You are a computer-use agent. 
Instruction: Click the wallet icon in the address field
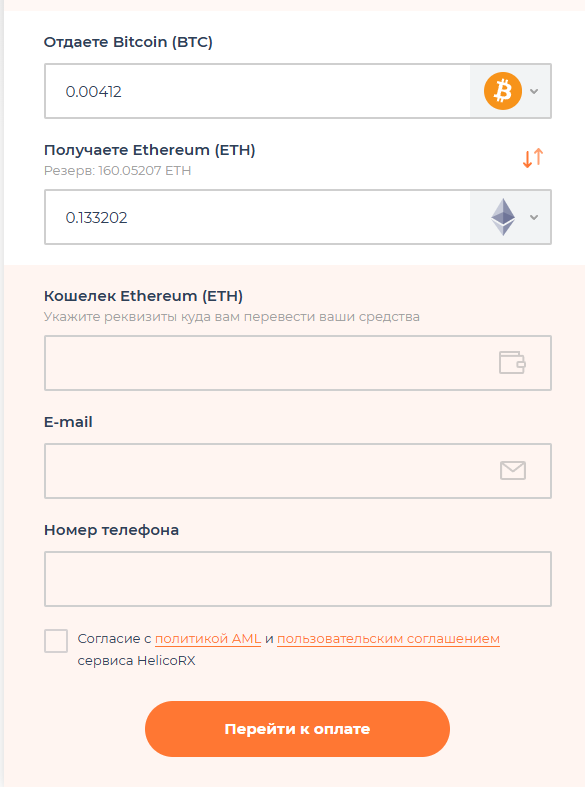coord(512,362)
